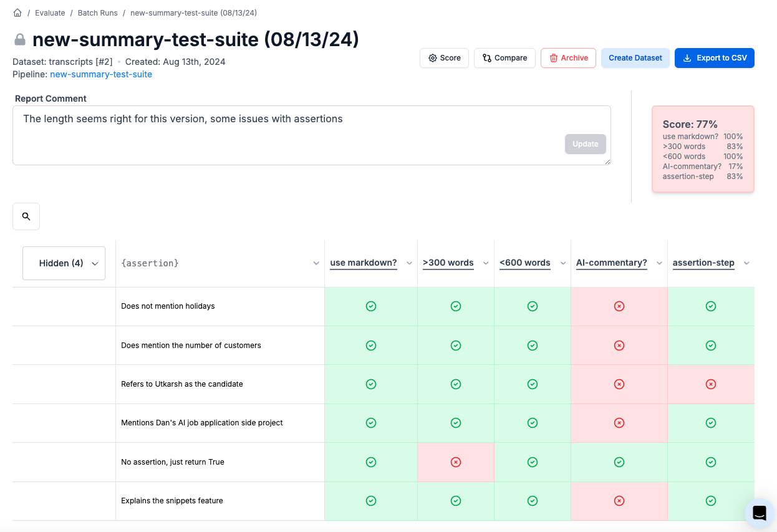777x532 pixels.
Task: Click pass icon: No assertion row, <600 words
Action: [533, 462]
